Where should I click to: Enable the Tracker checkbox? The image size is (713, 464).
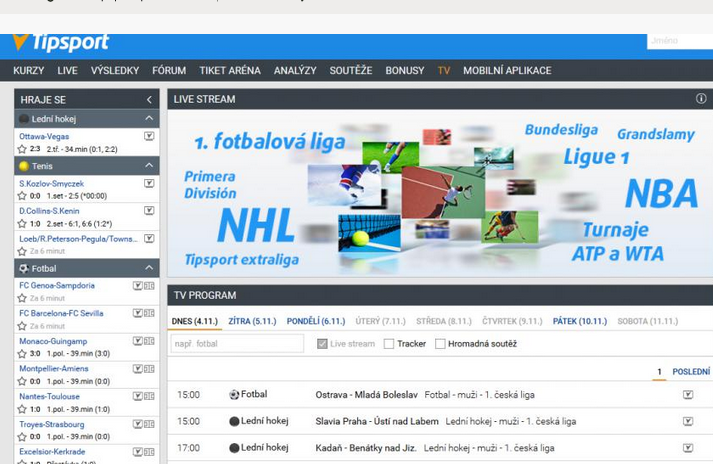[x=389, y=344]
